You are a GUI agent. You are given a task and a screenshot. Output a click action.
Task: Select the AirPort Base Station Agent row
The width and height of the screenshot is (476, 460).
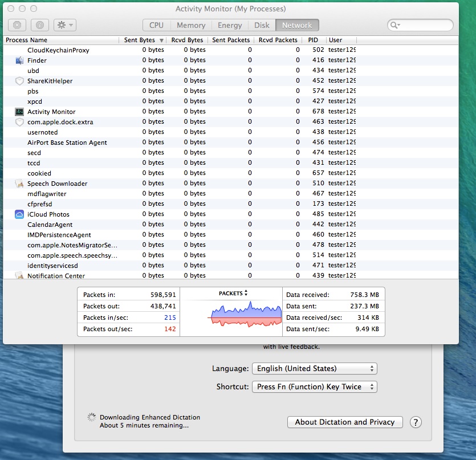[231, 143]
